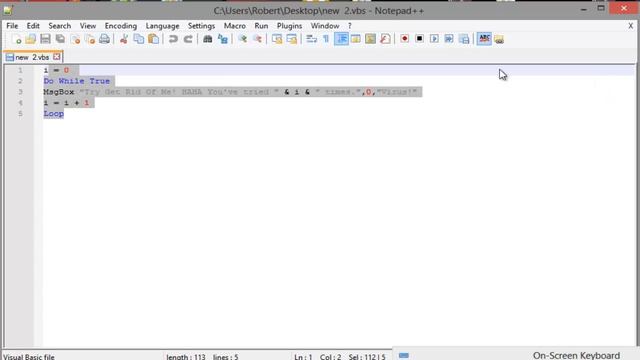Select the new 2.vbs tab
The width and height of the screenshot is (640, 360).
click(x=32, y=57)
